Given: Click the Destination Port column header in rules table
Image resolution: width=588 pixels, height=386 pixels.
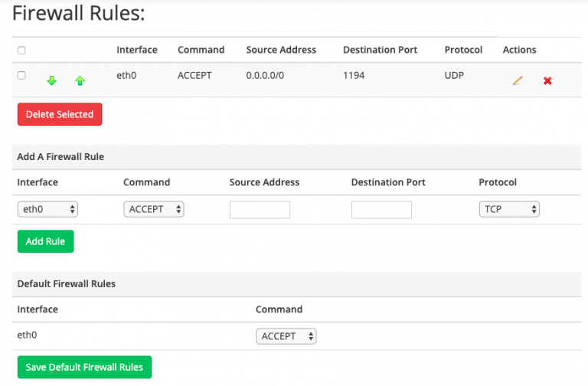Looking at the screenshot, I should click(380, 50).
